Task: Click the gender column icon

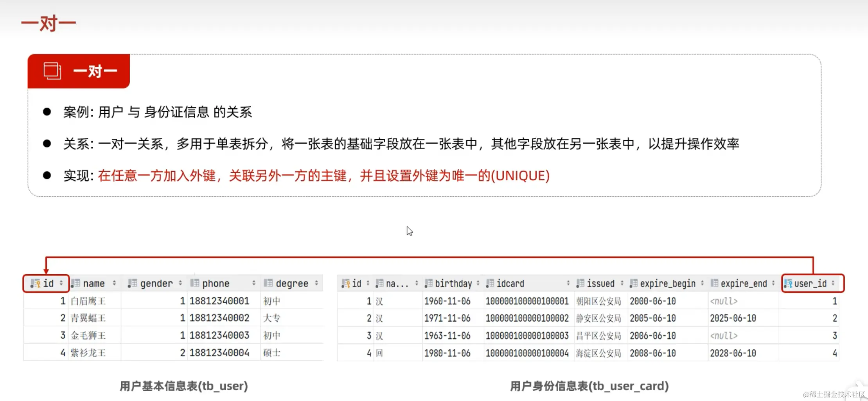Action: click(133, 283)
